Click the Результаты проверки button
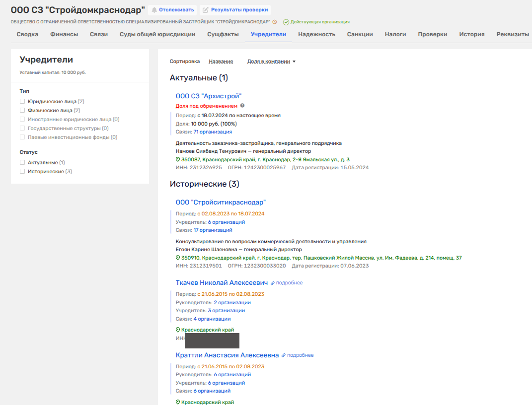This screenshot has height=405, width=532. click(x=235, y=10)
